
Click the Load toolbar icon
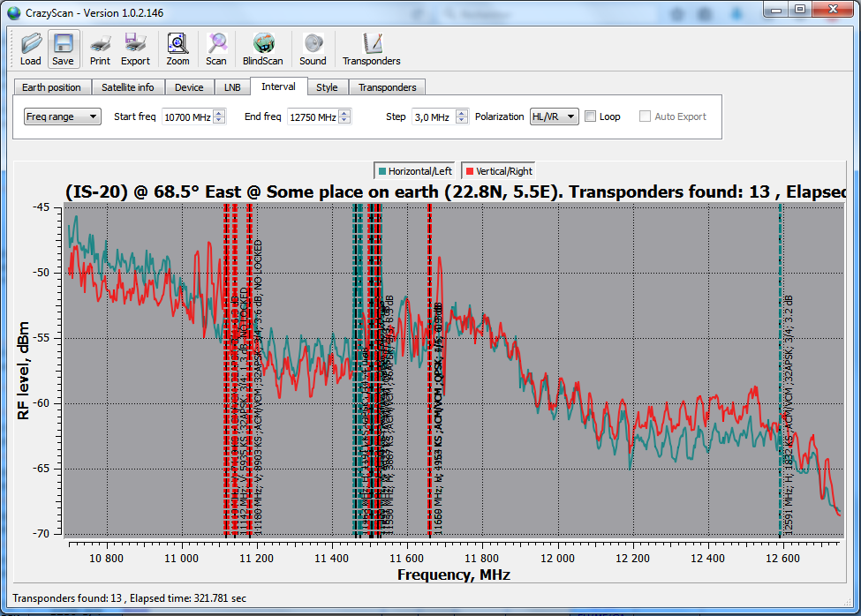coord(31,49)
